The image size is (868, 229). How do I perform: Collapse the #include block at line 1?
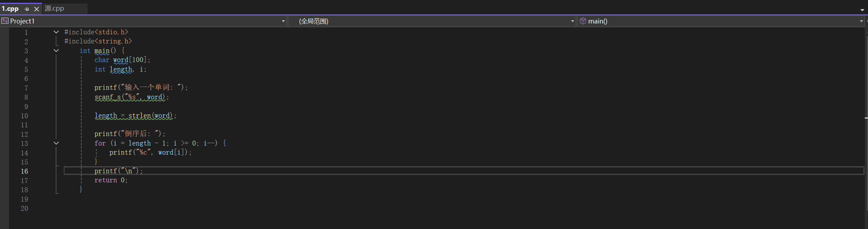[x=56, y=32]
